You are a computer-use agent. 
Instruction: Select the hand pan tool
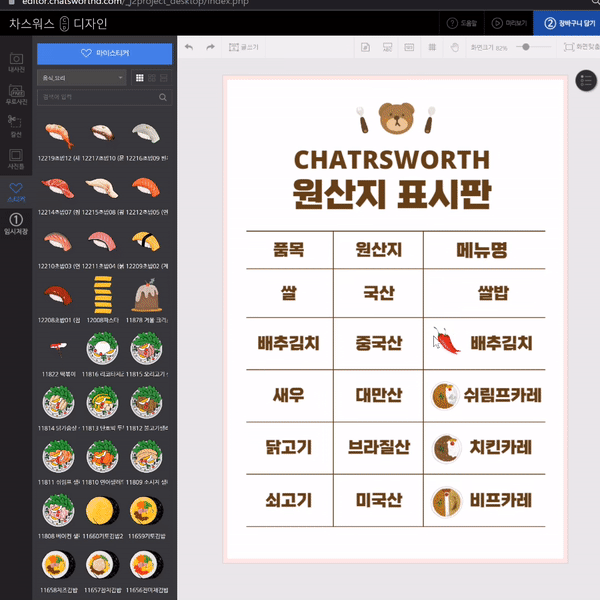pos(454,47)
